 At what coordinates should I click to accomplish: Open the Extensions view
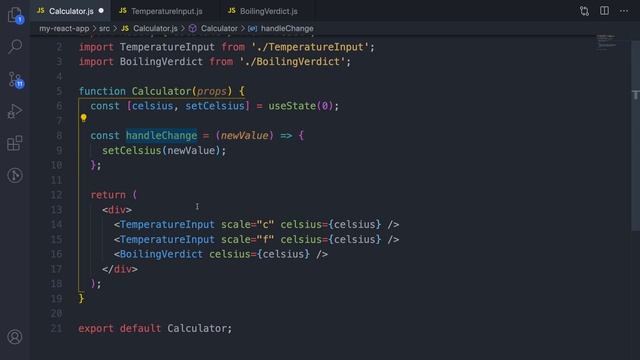click(15, 143)
